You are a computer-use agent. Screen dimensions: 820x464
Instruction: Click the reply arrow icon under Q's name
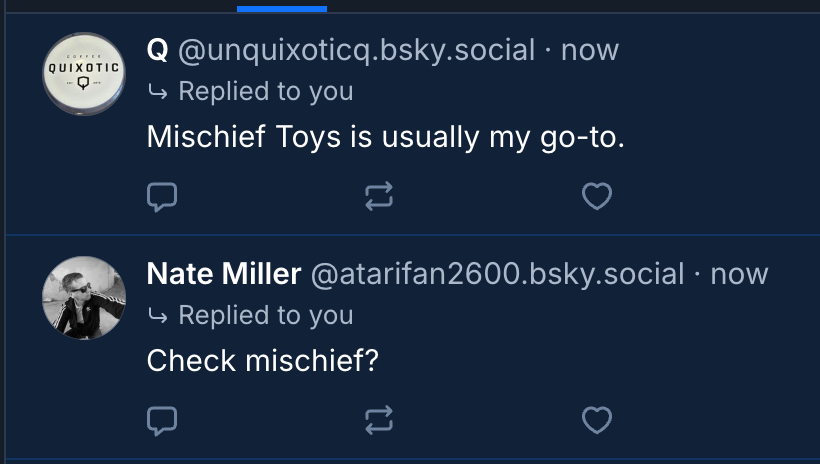point(158,93)
